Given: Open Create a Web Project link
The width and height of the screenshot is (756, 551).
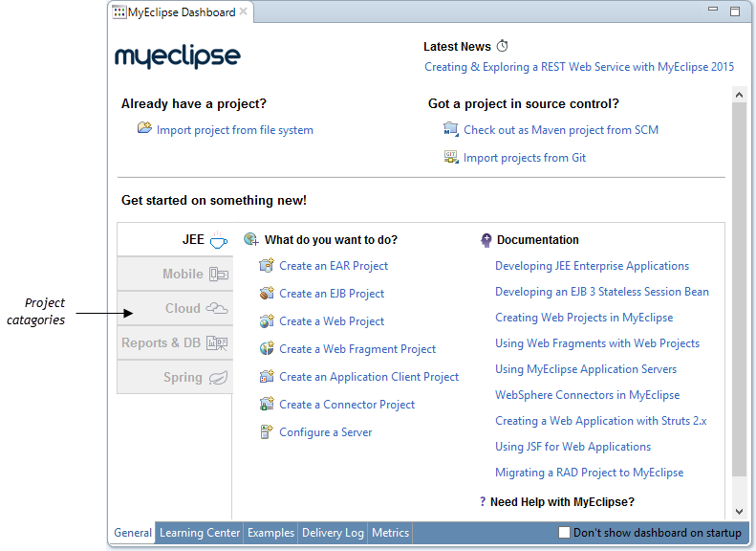Looking at the screenshot, I should pyautogui.click(x=332, y=321).
